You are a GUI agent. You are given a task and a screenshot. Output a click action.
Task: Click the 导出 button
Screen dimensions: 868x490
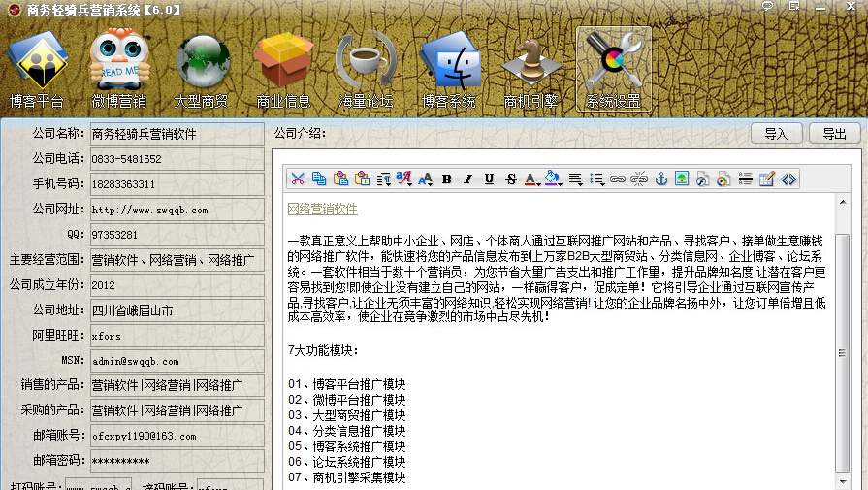pos(835,134)
